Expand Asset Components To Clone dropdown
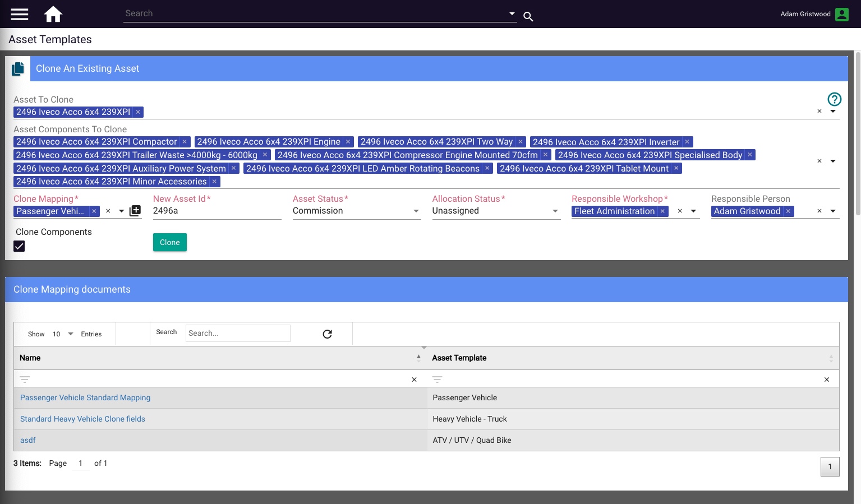 tap(833, 161)
